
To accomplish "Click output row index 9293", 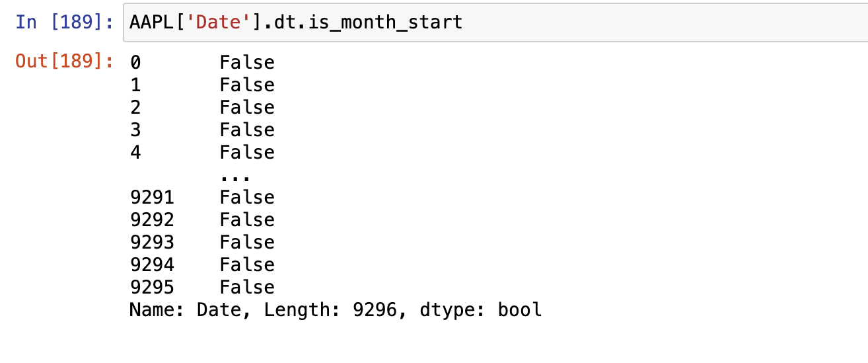I will coord(152,243).
